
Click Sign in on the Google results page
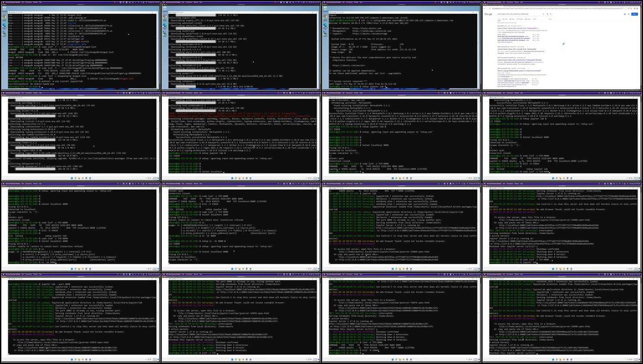click(635, 14)
